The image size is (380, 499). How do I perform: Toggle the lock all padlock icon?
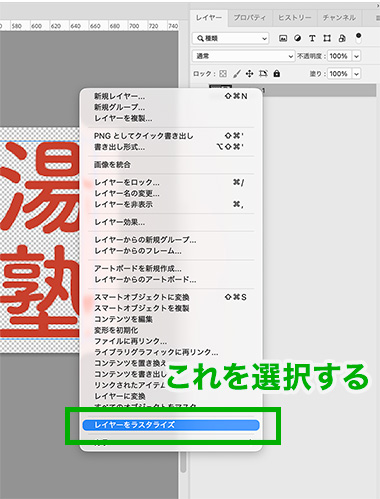[x=277, y=73]
